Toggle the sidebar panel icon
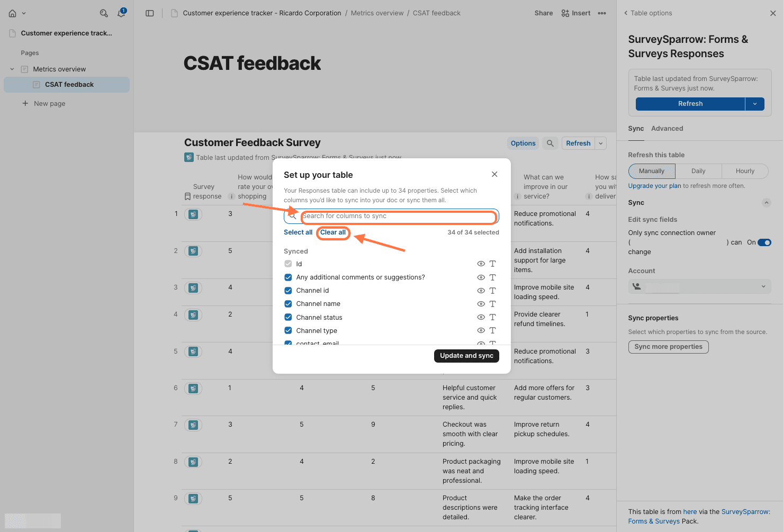 (150, 13)
